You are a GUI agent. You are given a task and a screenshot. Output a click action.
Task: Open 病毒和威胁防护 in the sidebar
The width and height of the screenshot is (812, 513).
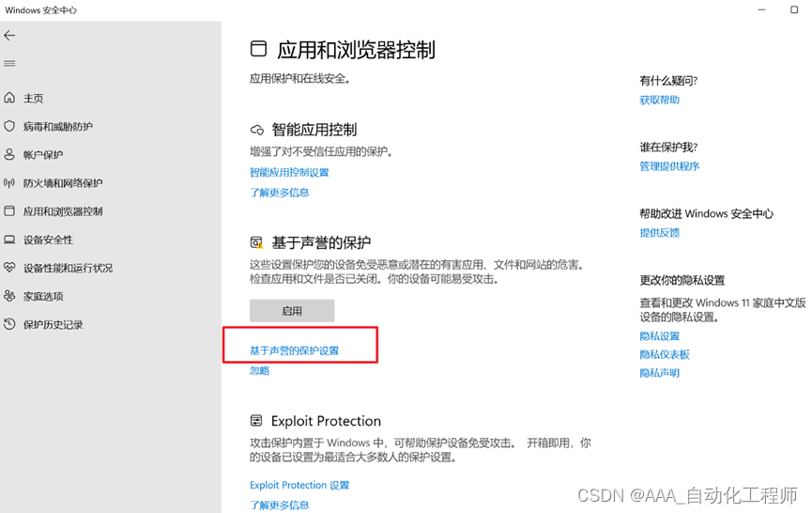click(58, 127)
